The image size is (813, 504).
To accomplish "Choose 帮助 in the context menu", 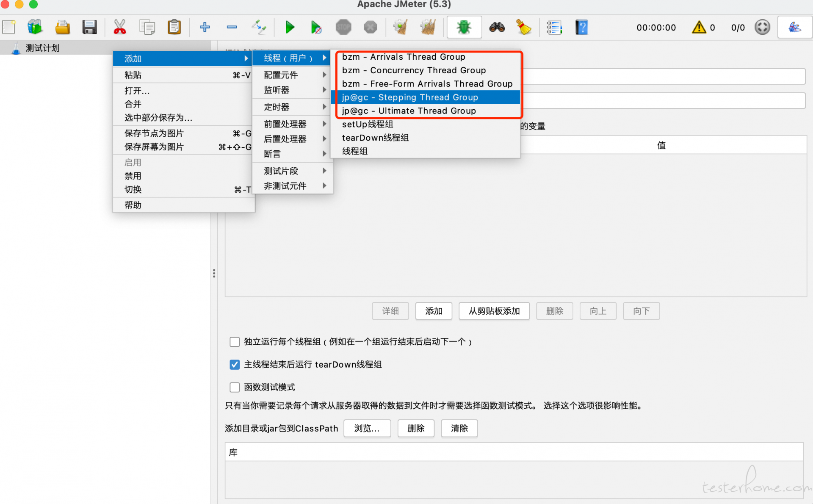I will tap(183, 205).
